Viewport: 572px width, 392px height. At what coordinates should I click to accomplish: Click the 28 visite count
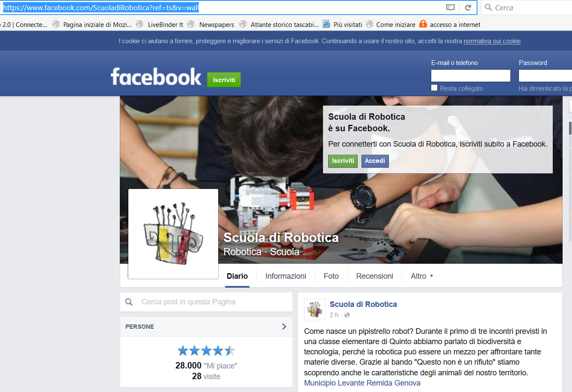pos(206,376)
